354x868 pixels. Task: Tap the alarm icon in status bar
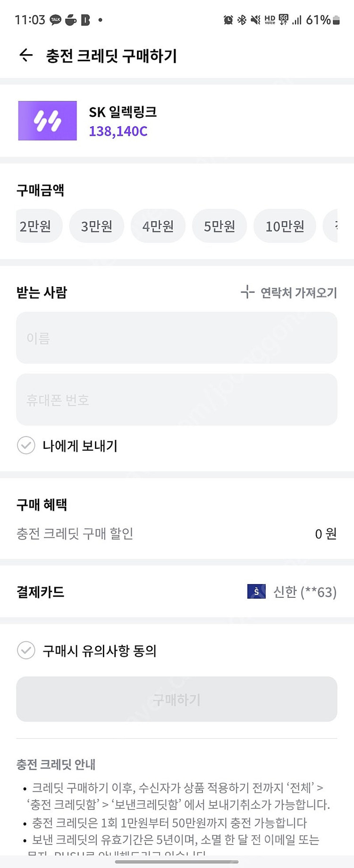(x=228, y=20)
